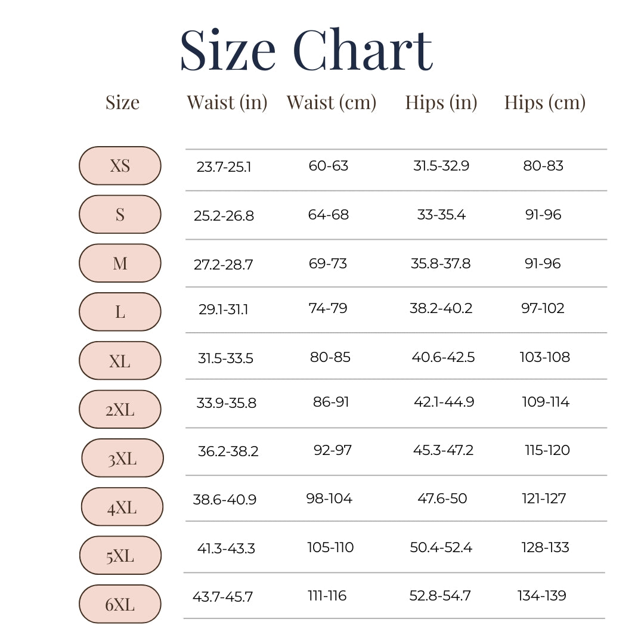Screen dimensions: 644x644
Task: Select the Waist (in) column header
Action: [x=227, y=103]
